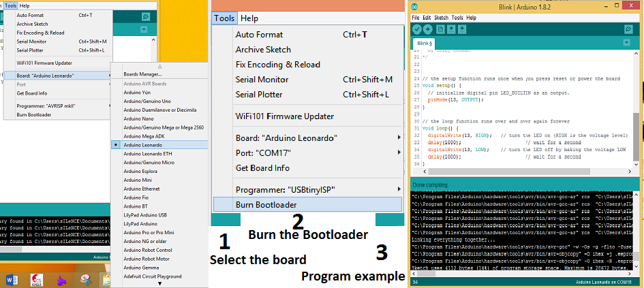Open tab dropdown arrow beside Board submenu window
This screenshot has width=644, height=288.
(143, 29)
